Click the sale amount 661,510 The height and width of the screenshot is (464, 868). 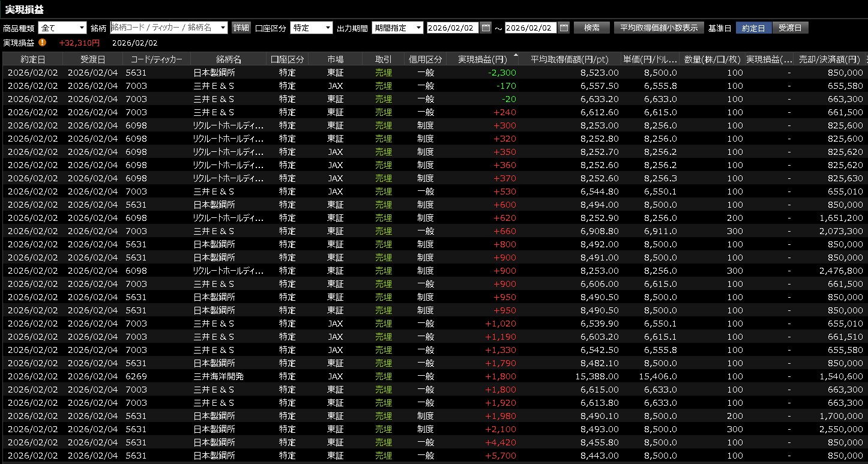pyautogui.click(x=845, y=337)
